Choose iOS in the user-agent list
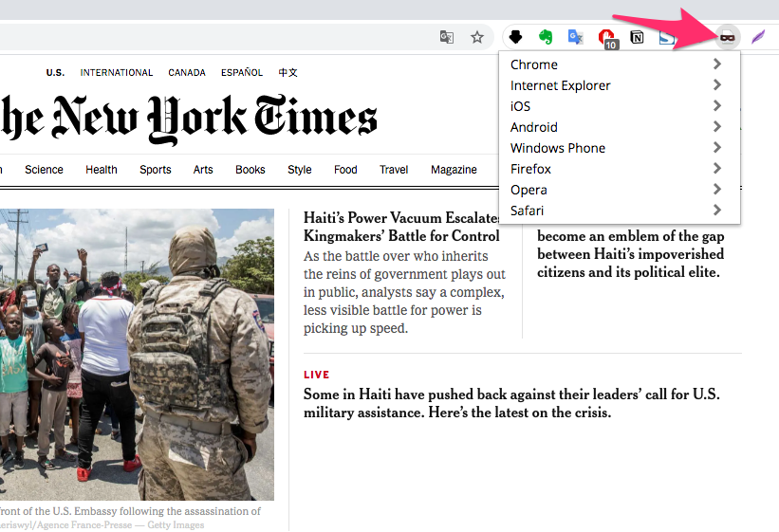The height and width of the screenshot is (532, 779). point(619,106)
